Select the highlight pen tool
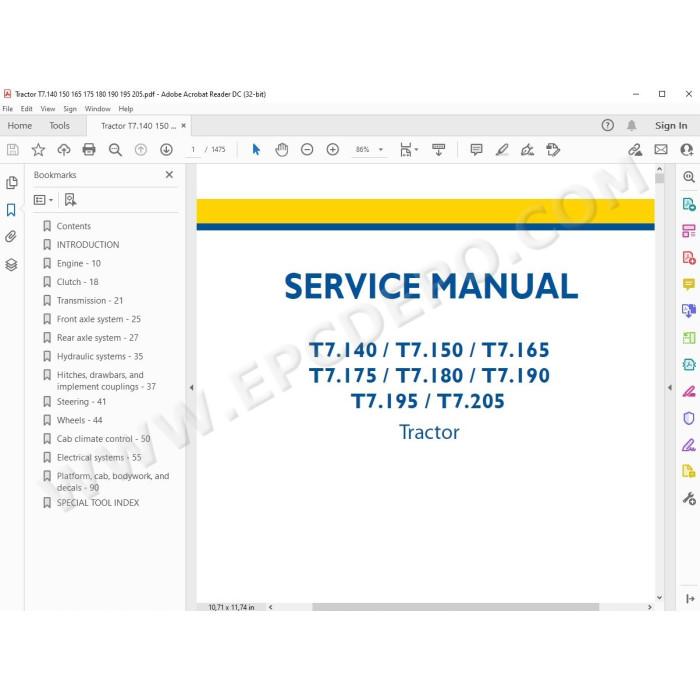 click(502, 150)
